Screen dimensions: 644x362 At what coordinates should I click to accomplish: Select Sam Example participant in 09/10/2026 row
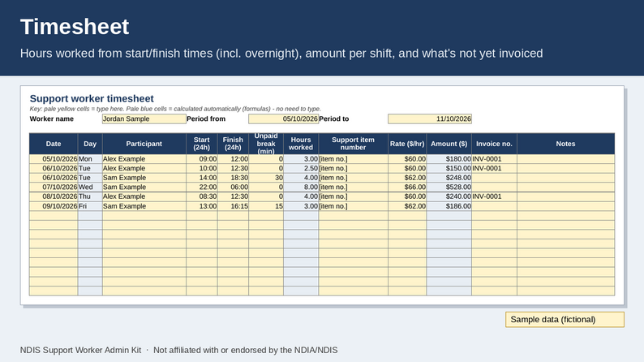[144, 206]
